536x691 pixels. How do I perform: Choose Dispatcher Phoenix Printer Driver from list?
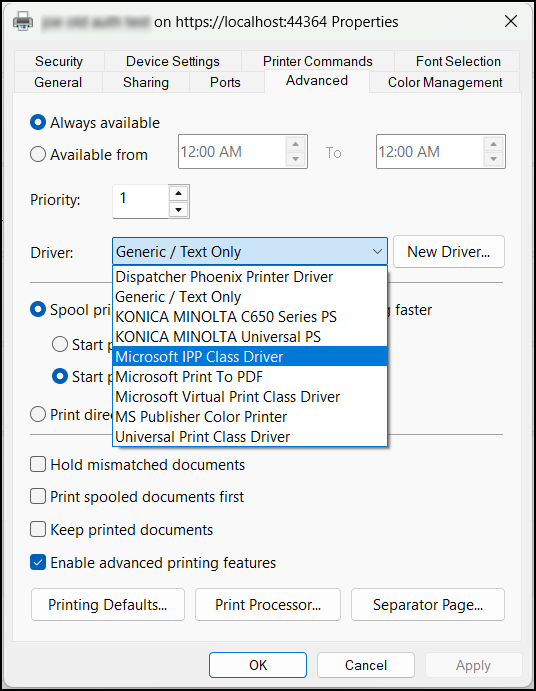tap(250, 277)
